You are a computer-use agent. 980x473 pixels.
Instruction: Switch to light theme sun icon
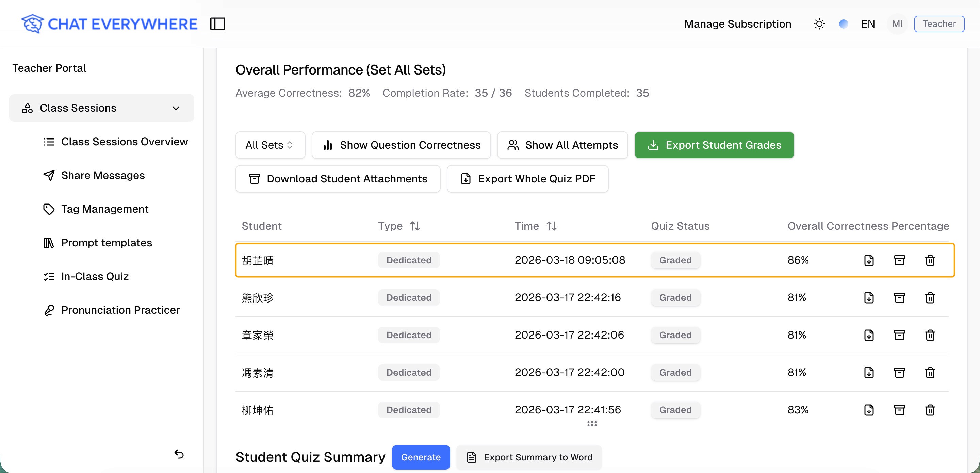point(819,24)
